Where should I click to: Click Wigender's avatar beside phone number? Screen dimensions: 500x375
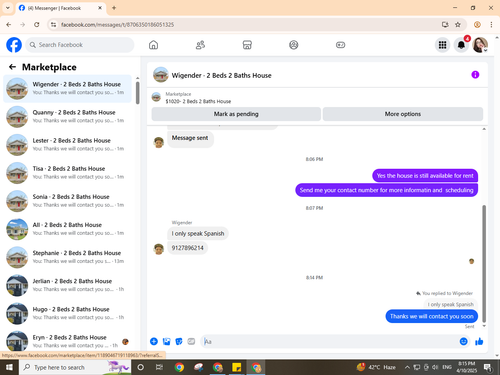(x=159, y=249)
